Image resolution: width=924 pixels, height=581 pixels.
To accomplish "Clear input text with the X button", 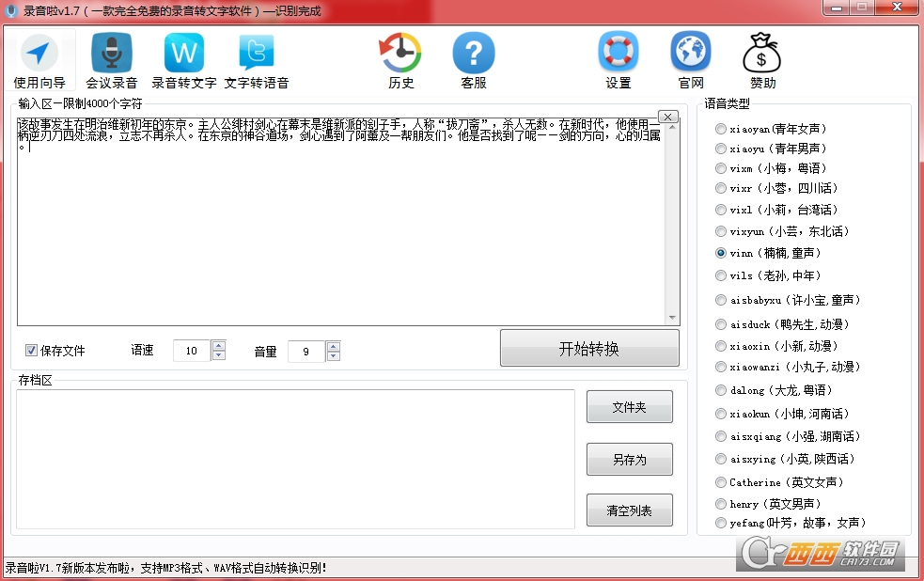I will point(668,117).
